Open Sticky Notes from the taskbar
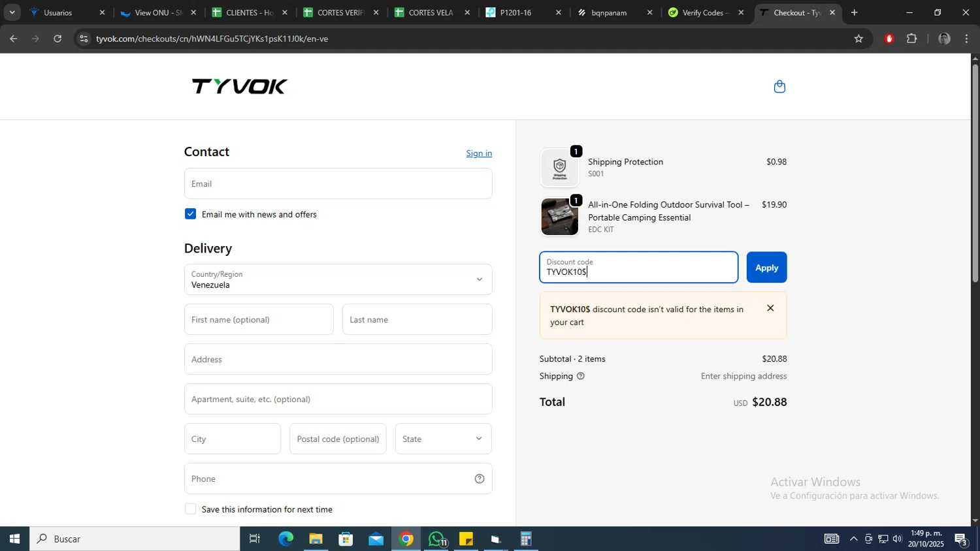This screenshot has height=551, width=980. (x=466, y=539)
